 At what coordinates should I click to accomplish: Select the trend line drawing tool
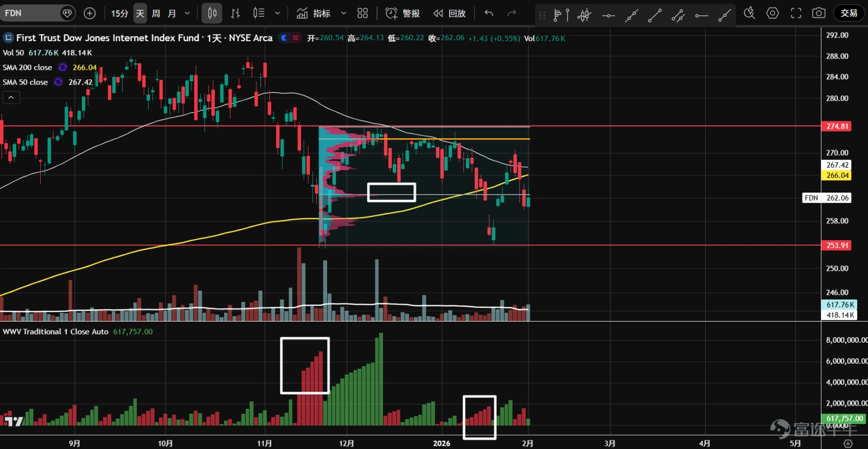[655, 15]
